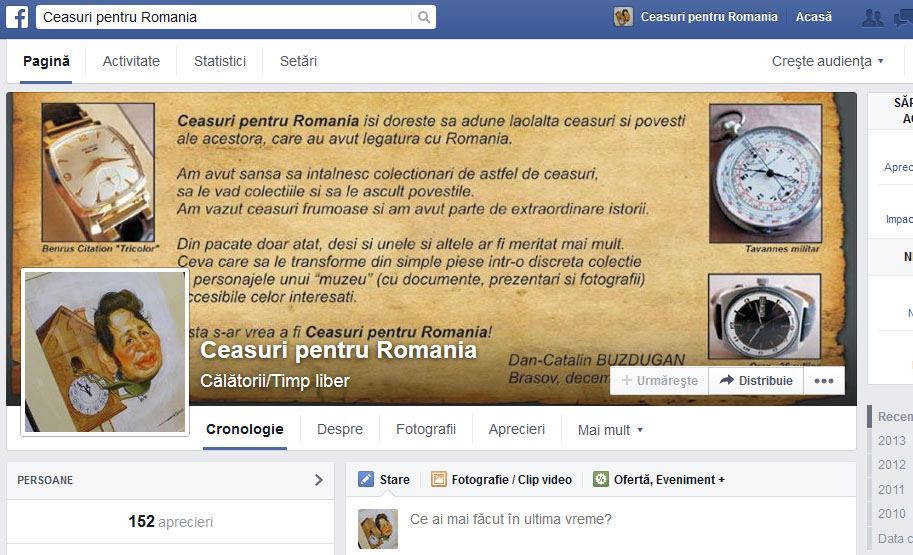Open the Fotografii tab
The width and height of the screenshot is (913, 555).
426,429
